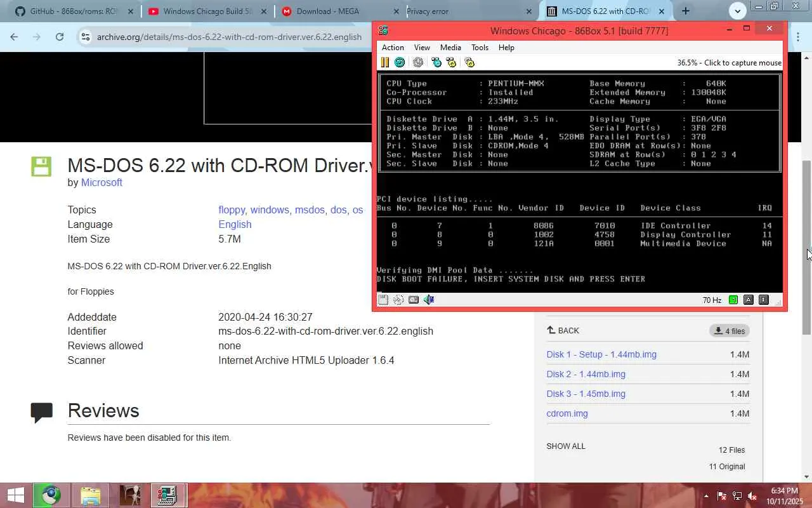Click the hard disk icon in 86Box status bar

point(414,300)
